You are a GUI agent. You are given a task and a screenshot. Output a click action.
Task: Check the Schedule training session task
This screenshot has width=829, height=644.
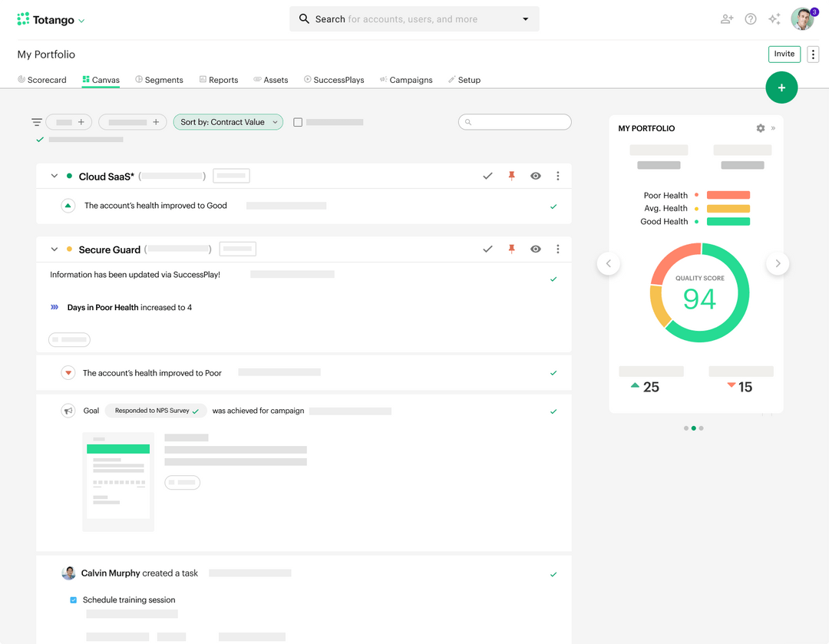[x=73, y=599]
